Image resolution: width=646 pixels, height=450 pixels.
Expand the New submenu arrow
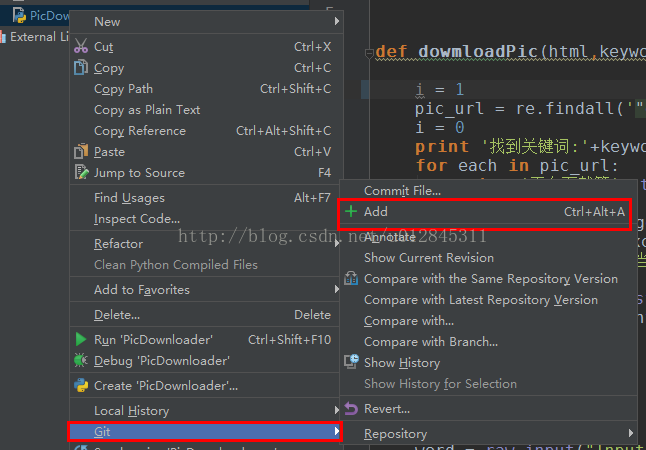coord(337,21)
